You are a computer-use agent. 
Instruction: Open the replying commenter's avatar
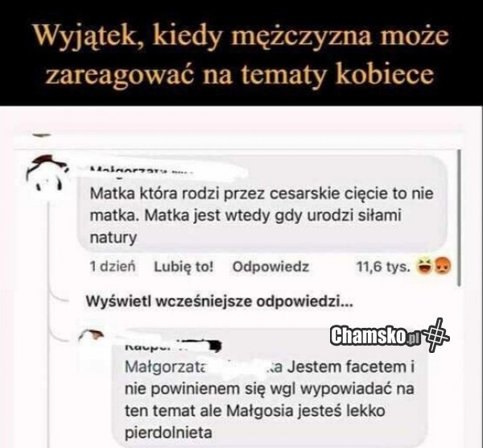tap(91, 334)
